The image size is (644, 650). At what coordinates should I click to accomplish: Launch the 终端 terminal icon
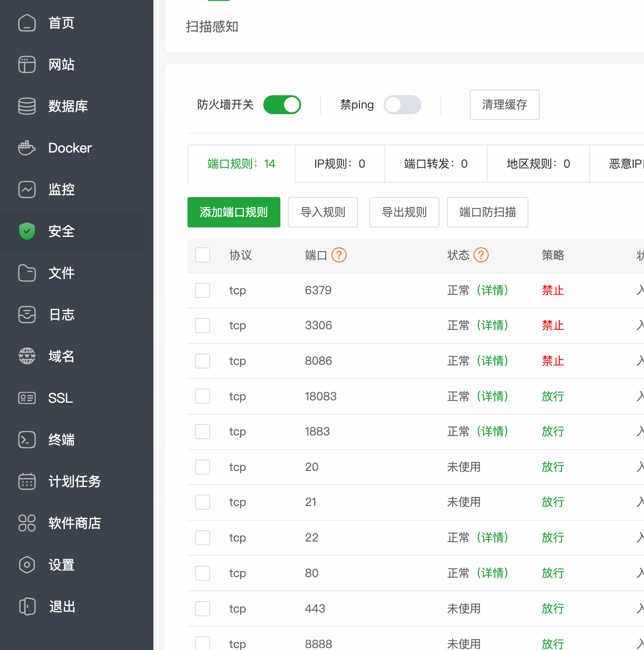(27, 440)
